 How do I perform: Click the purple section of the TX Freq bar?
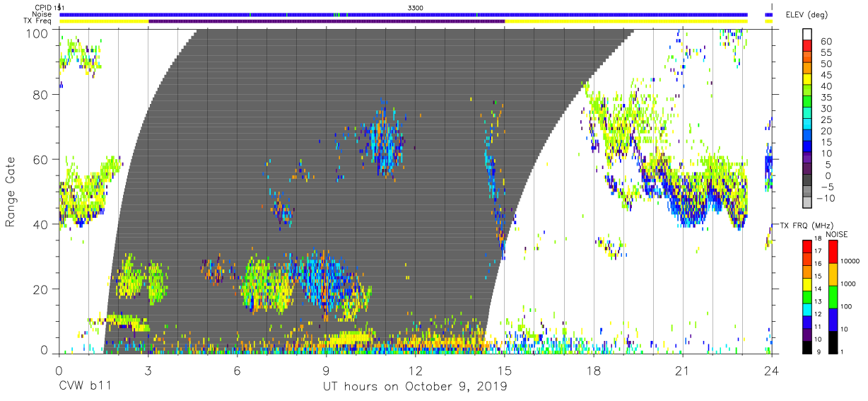tap(327, 21)
